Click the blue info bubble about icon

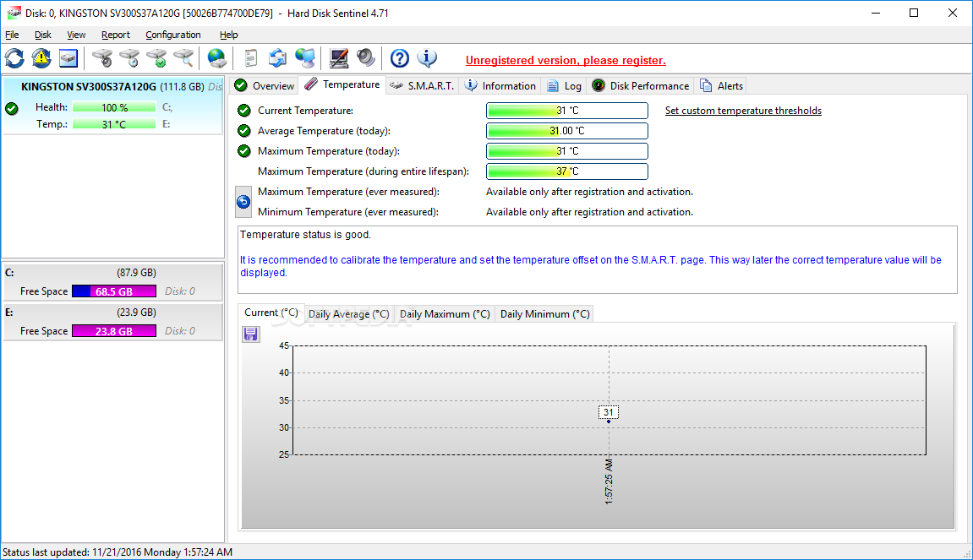click(427, 59)
